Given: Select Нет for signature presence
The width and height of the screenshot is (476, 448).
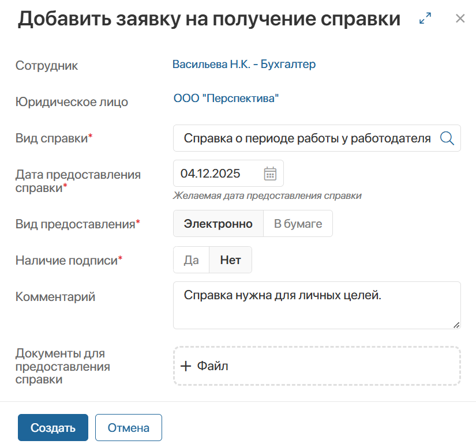Looking at the screenshot, I should click(x=230, y=259).
